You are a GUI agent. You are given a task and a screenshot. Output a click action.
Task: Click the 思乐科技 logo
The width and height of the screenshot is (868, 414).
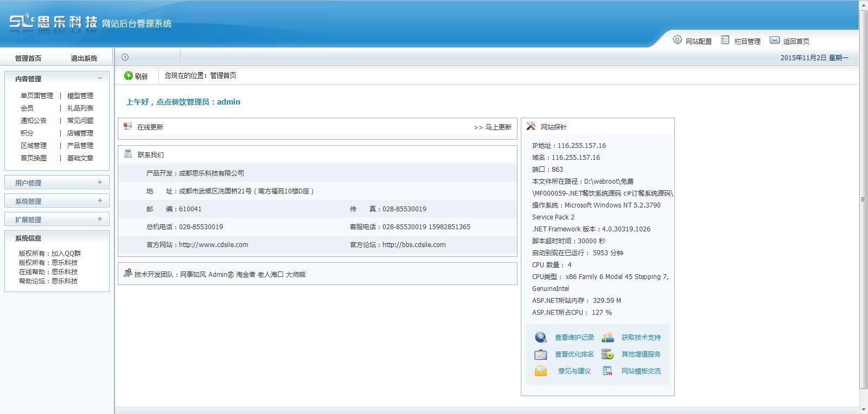coord(53,22)
